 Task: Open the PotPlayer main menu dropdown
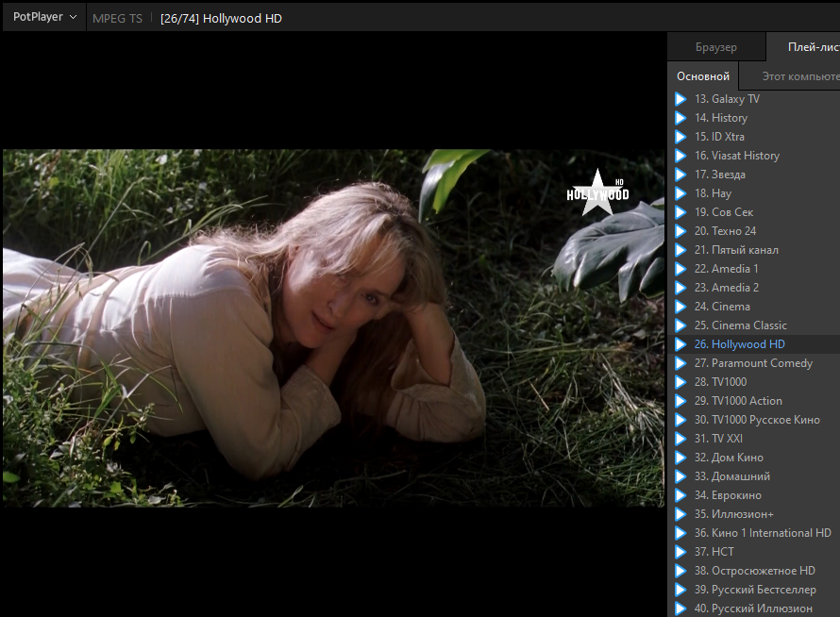[44, 17]
